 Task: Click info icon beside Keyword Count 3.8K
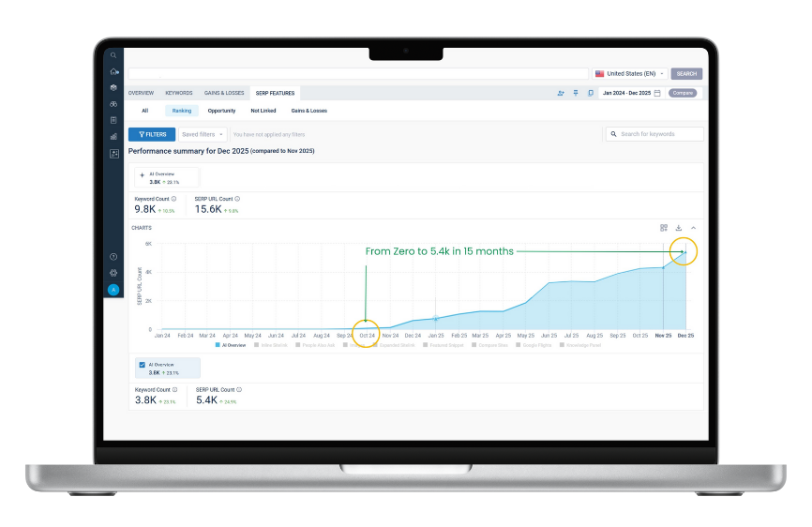pos(174,390)
